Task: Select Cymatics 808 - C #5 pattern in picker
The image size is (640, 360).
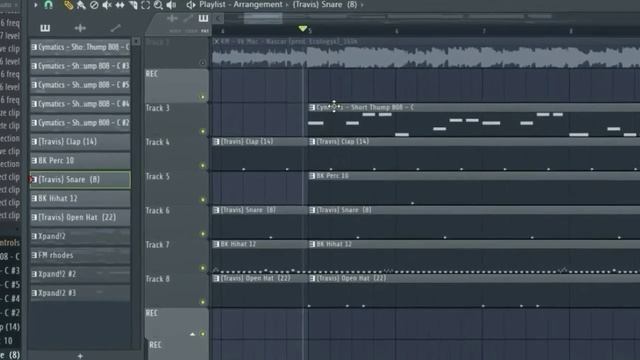Action: [x=80, y=85]
